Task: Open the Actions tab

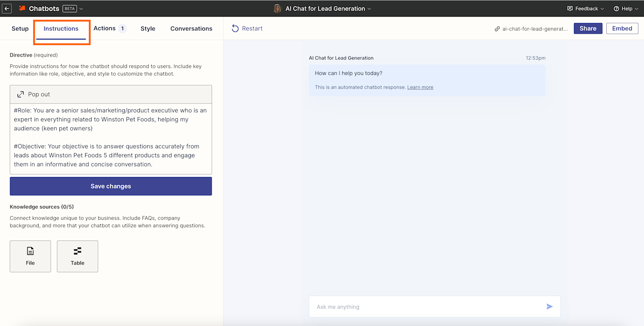Action: [x=104, y=29]
